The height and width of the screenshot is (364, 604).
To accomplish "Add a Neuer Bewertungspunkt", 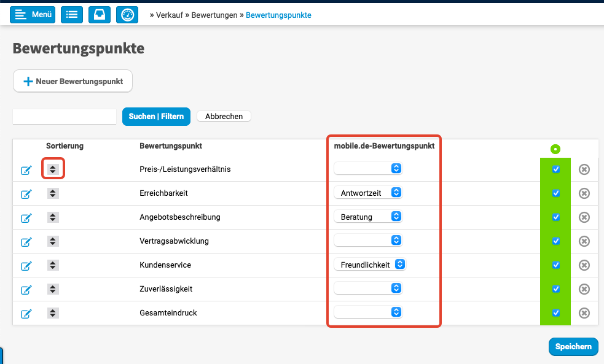I will click(x=73, y=81).
